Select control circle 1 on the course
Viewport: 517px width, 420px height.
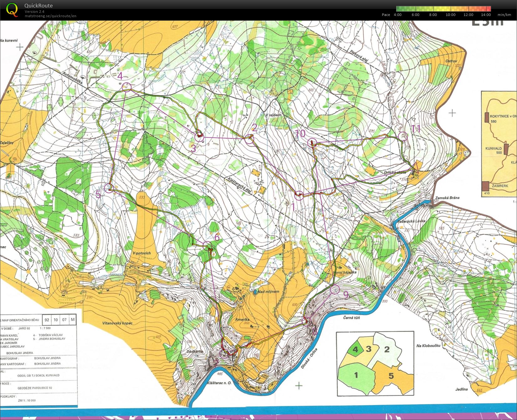pyautogui.click(x=299, y=196)
